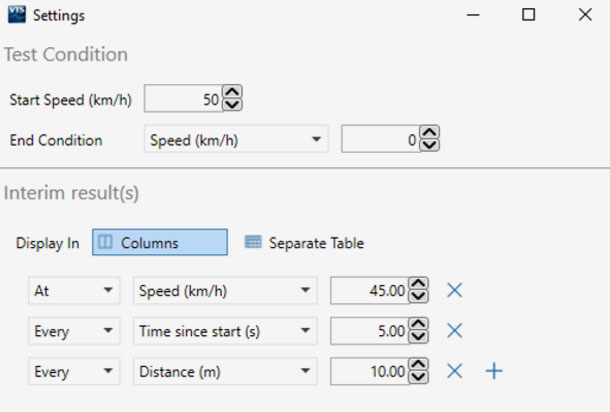
Task: Open the At frequency dropdown
Action: coord(73,291)
